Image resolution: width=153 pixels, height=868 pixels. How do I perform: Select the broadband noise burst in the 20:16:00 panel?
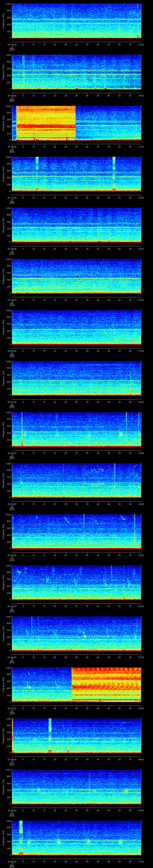click(46, 123)
